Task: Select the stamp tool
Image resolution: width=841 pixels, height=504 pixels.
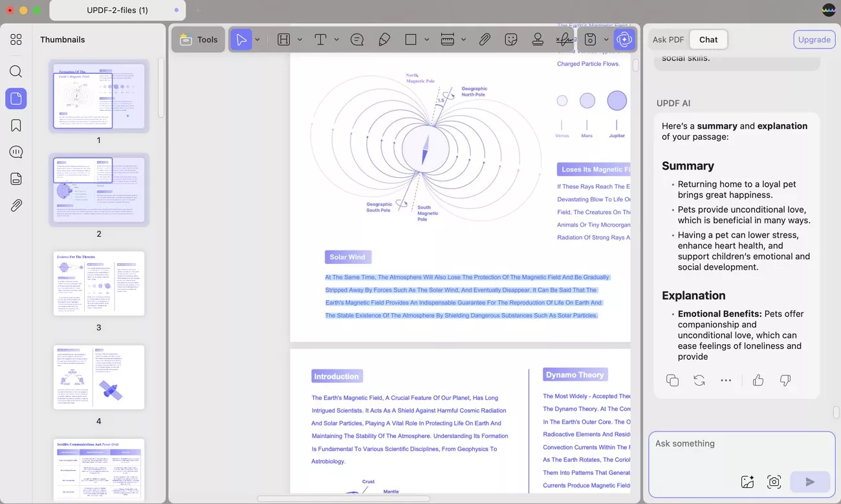Action: click(538, 39)
